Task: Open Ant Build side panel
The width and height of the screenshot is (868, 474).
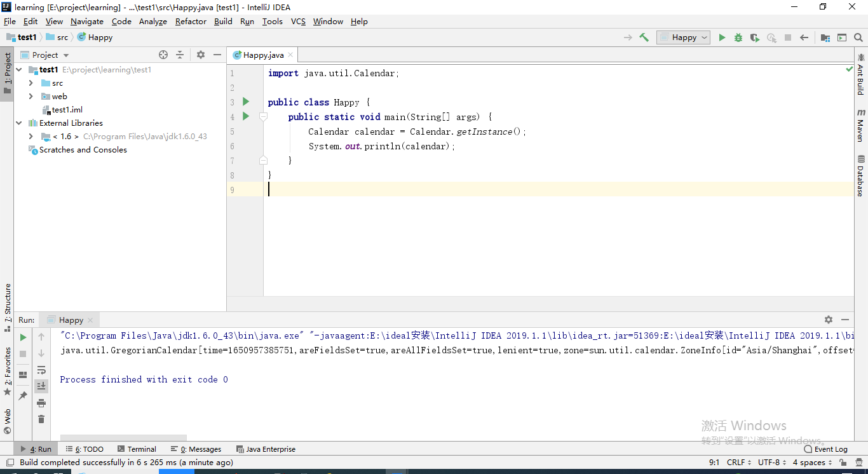Action: pyautogui.click(x=861, y=74)
